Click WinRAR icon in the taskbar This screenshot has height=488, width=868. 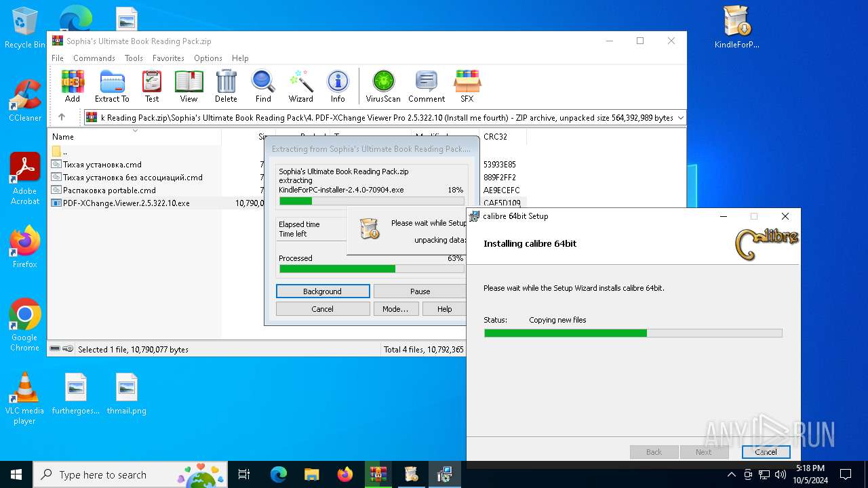click(378, 474)
